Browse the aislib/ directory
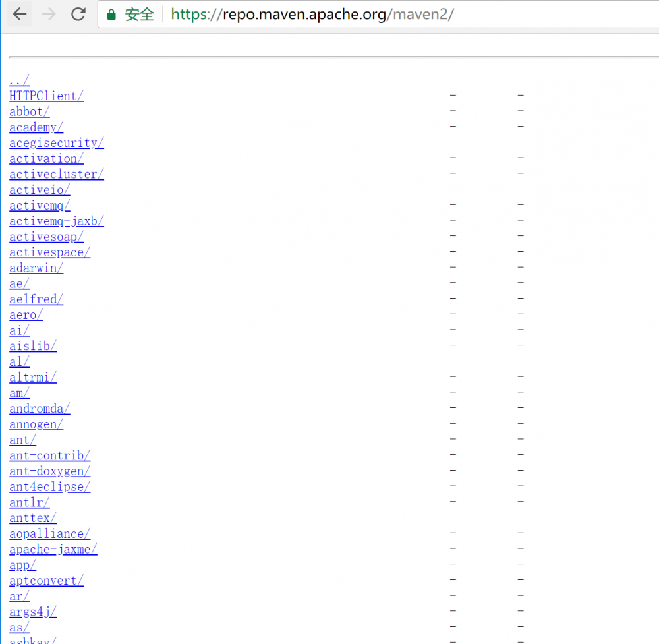The image size is (659, 644). [x=33, y=346]
